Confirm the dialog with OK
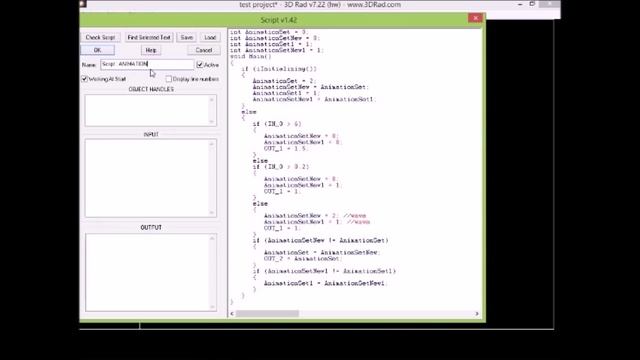This screenshot has width=640, height=360. click(x=97, y=50)
